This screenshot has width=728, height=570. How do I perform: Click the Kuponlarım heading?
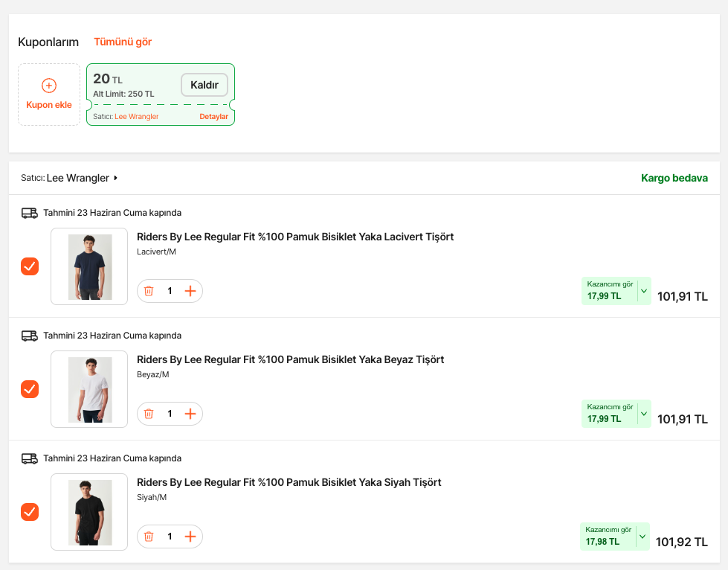[48, 42]
